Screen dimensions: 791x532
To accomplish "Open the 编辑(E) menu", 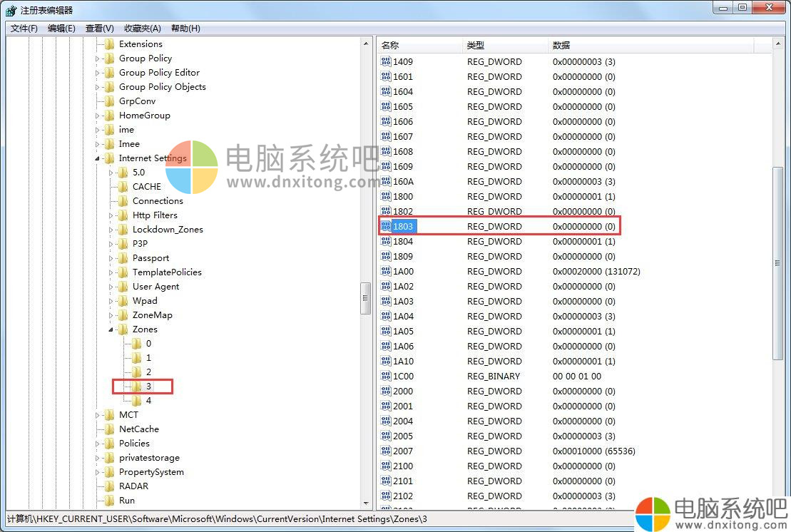I will click(x=61, y=29).
